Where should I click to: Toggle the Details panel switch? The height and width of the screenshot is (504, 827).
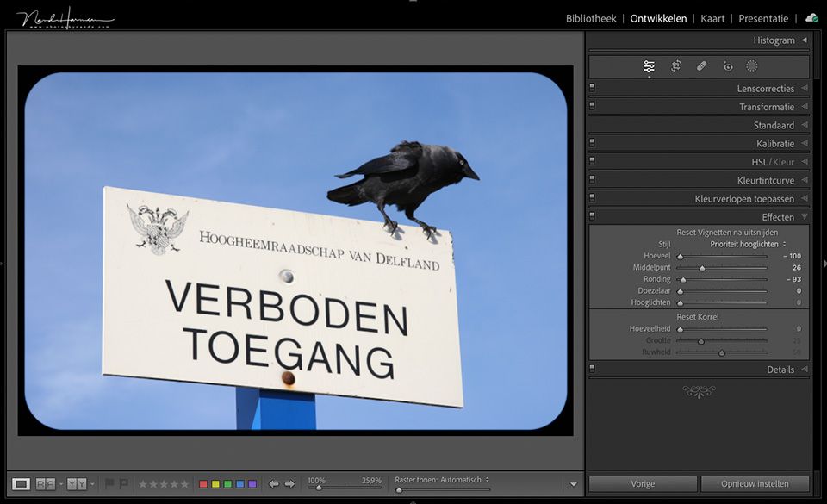point(592,369)
